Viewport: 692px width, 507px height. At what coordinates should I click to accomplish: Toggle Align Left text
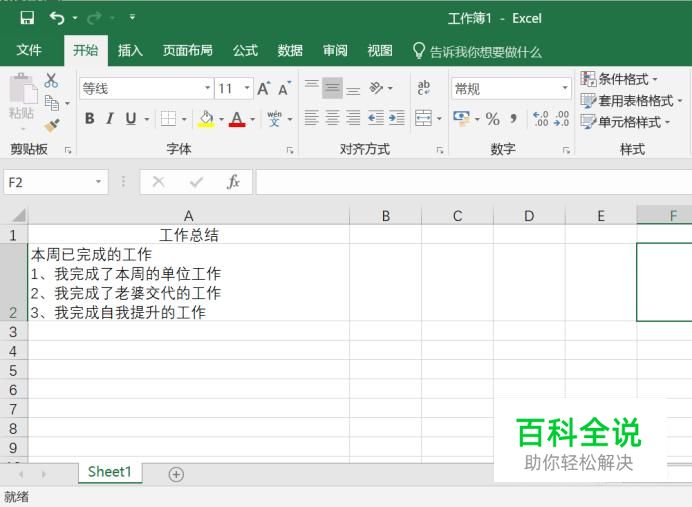pos(312,118)
